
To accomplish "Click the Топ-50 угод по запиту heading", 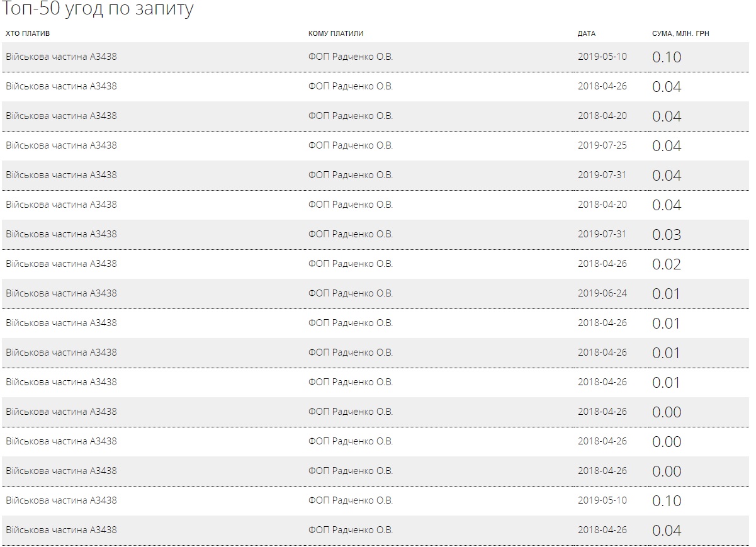I will point(98,9).
